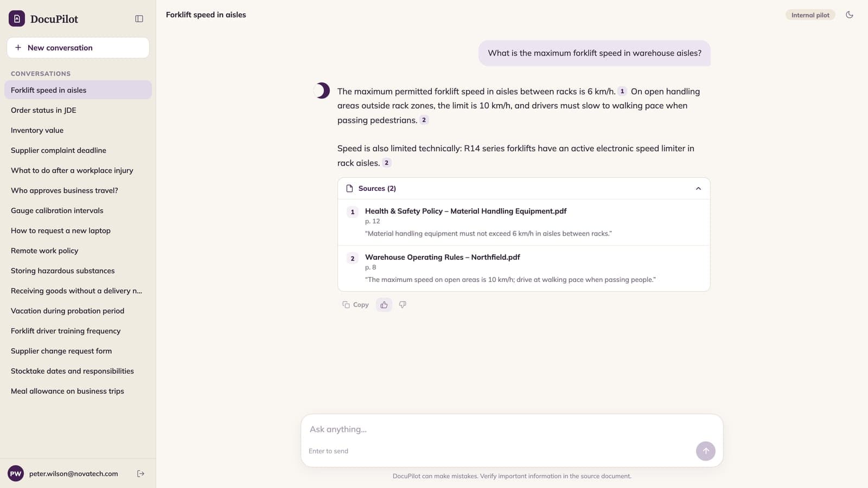
Task: Click source number 1 badge in Sources
Action: coord(353,212)
